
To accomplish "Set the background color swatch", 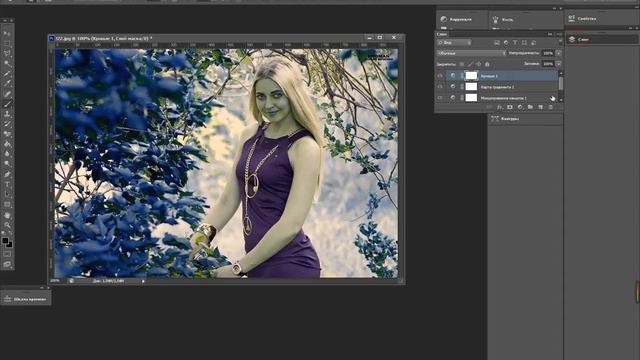I will [x=9, y=244].
